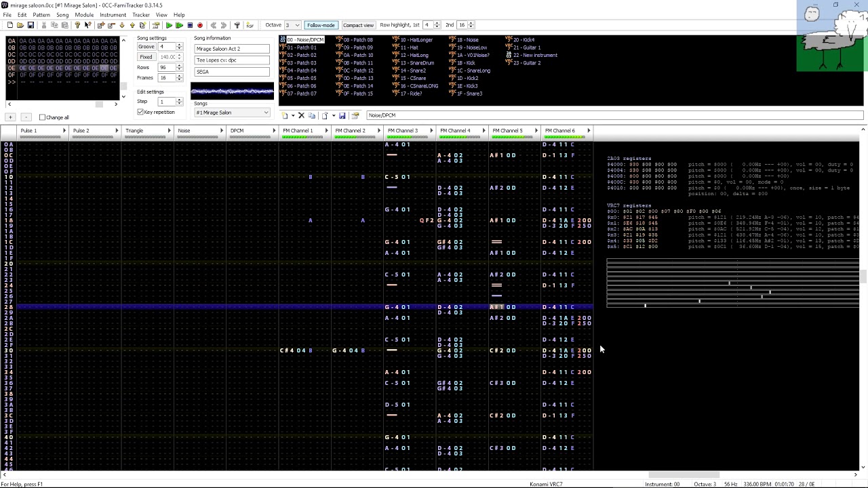The image size is (868, 488).
Task: Open the Edit menu
Action: pyautogui.click(x=22, y=15)
